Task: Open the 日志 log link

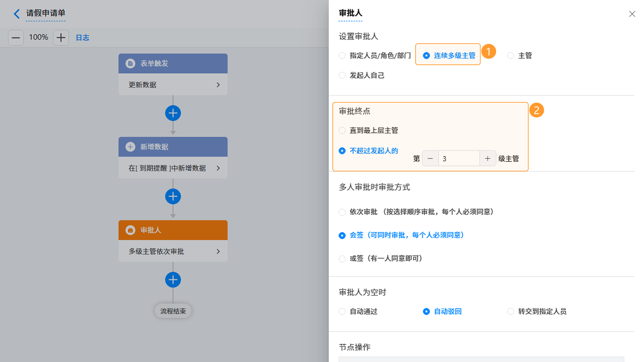Action: pos(83,38)
